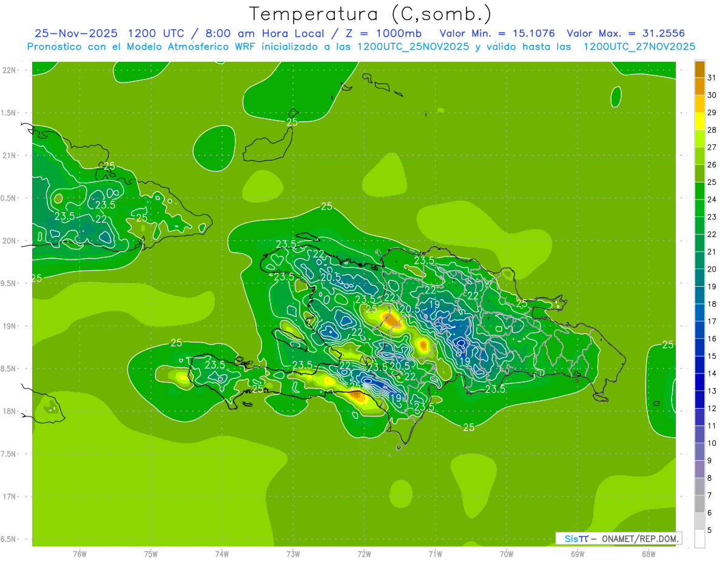728x562 pixels.
Task: Click the 9.5N latitude axis label
Action: (8, 283)
